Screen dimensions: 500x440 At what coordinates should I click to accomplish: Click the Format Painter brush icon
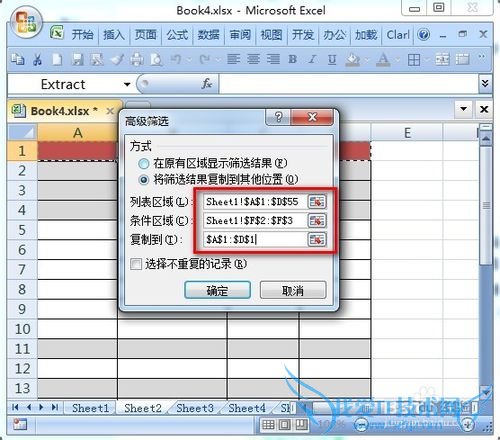117,60
